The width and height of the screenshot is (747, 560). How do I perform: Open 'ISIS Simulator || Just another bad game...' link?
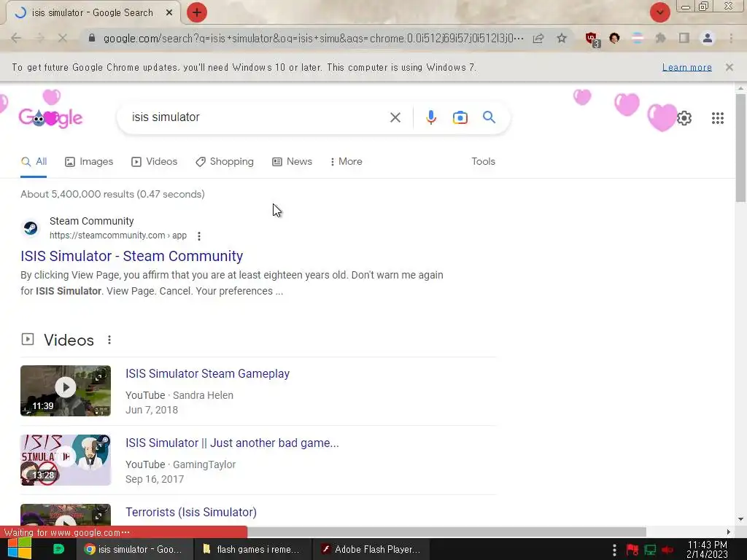[232, 443]
